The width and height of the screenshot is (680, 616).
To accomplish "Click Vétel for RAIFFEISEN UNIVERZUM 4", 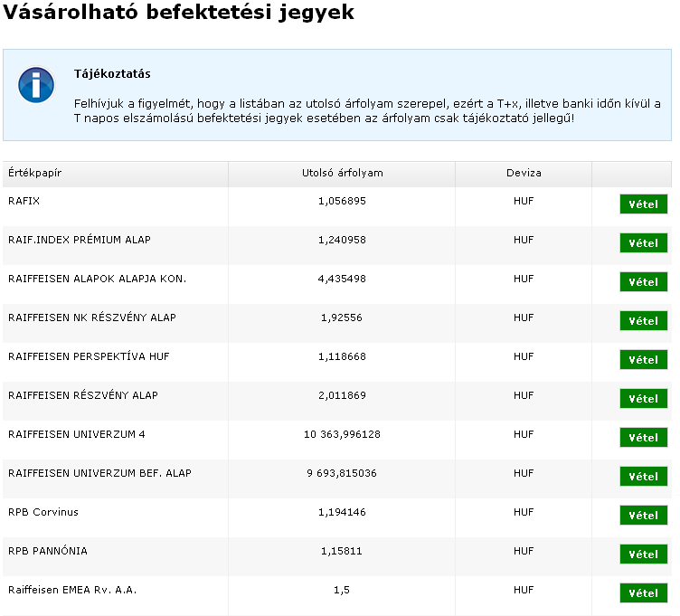I will click(x=644, y=438).
